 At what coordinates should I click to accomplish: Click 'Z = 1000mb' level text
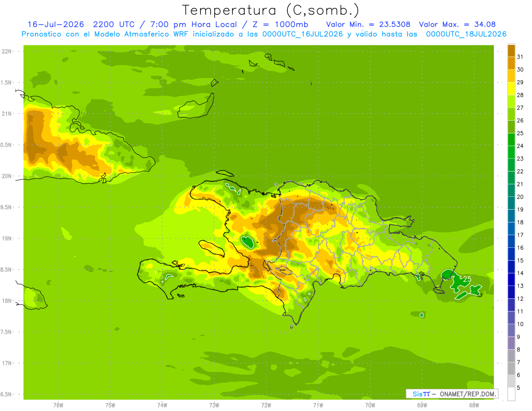280,24
